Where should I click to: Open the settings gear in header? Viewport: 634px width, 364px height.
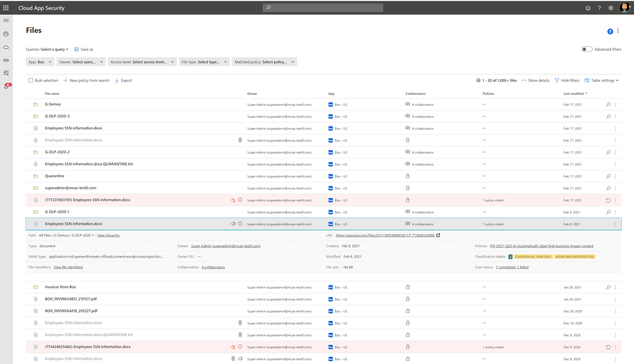point(611,8)
